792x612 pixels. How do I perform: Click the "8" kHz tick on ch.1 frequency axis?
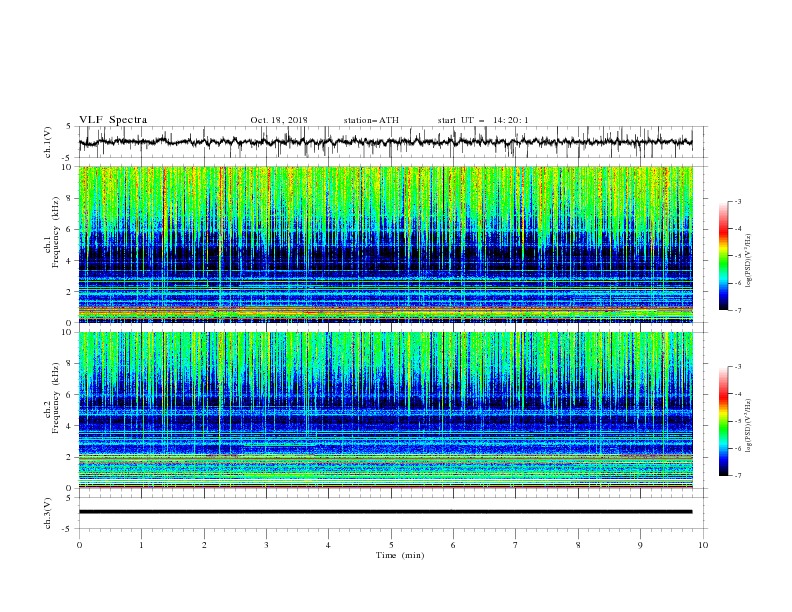coord(70,198)
